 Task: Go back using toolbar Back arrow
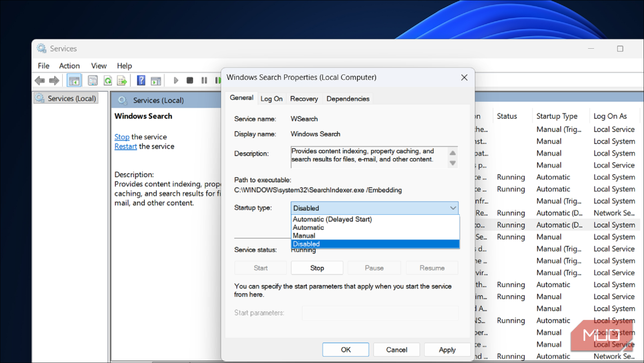tap(40, 81)
